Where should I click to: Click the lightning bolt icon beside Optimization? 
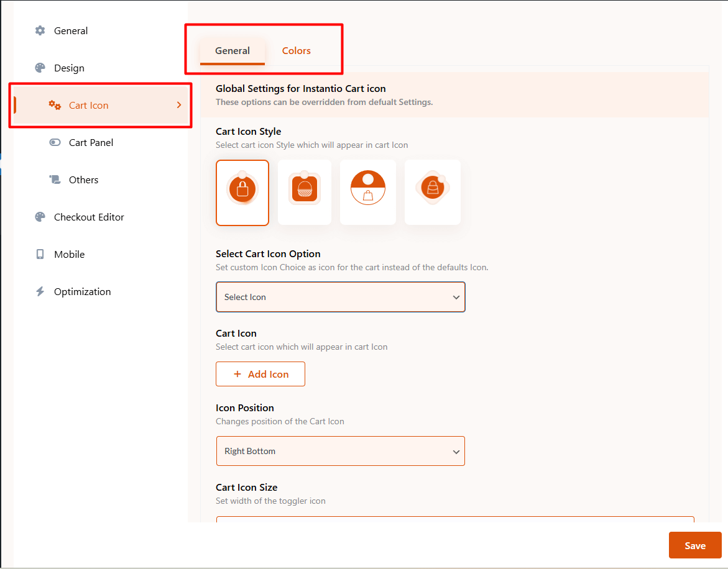pos(40,291)
